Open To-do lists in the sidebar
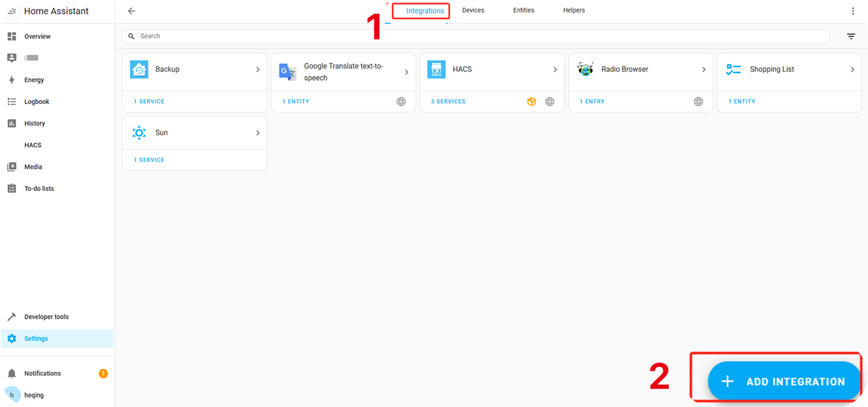Screen dimensions: 868x407 click(57, 188)
